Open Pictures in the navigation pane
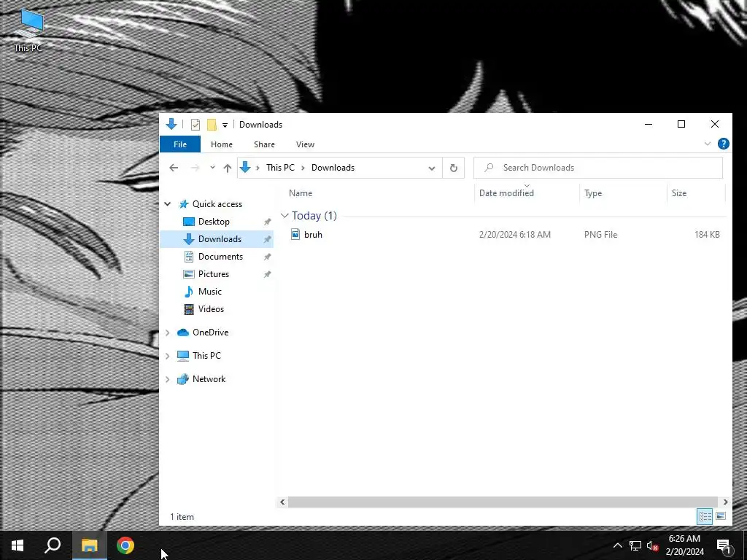 pyautogui.click(x=214, y=274)
